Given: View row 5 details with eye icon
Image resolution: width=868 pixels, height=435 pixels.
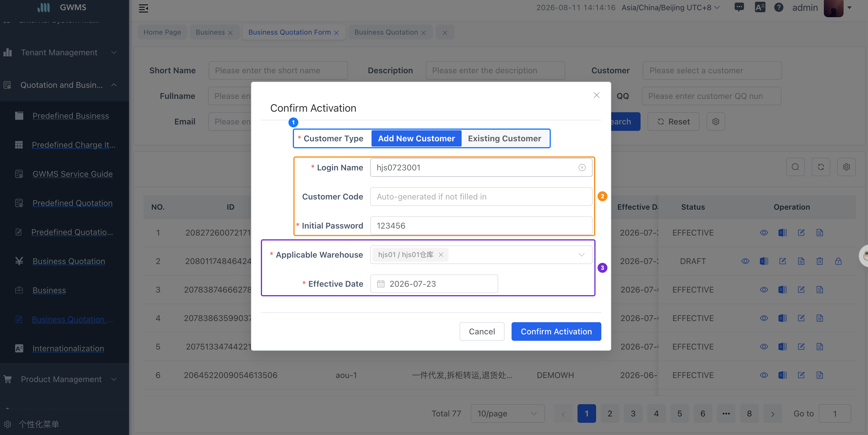Looking at the screenshot, I should point(764,347).
